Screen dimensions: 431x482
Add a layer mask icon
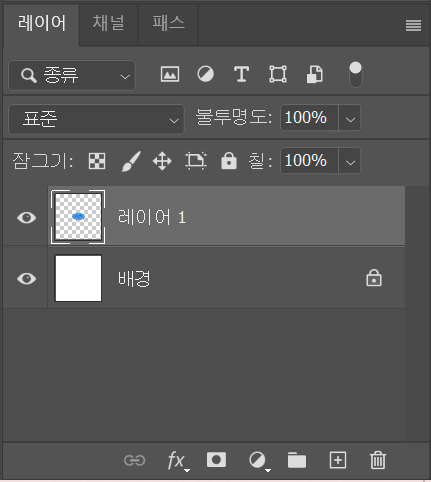(x=216, y=460)
